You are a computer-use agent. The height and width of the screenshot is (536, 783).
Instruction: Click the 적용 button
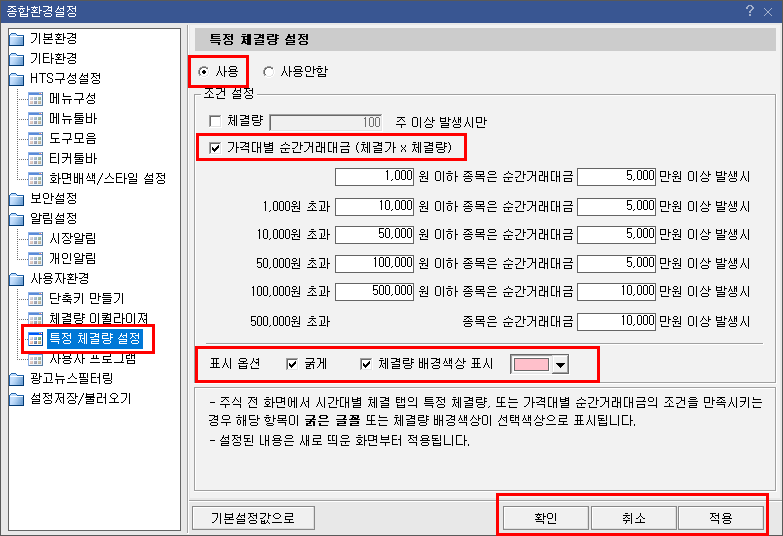[x=721, y=518]
